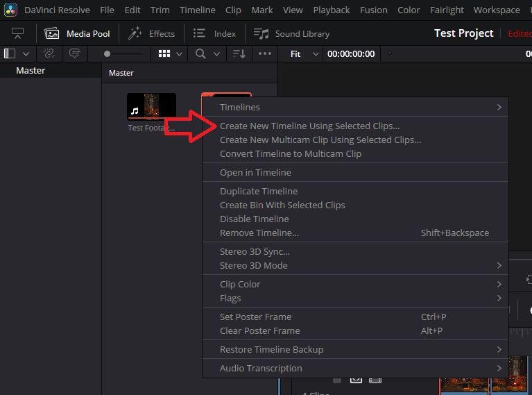Toggle the bin list sidebar view
This screenshot has width=532, height=395.
click(x=10, y=53)
